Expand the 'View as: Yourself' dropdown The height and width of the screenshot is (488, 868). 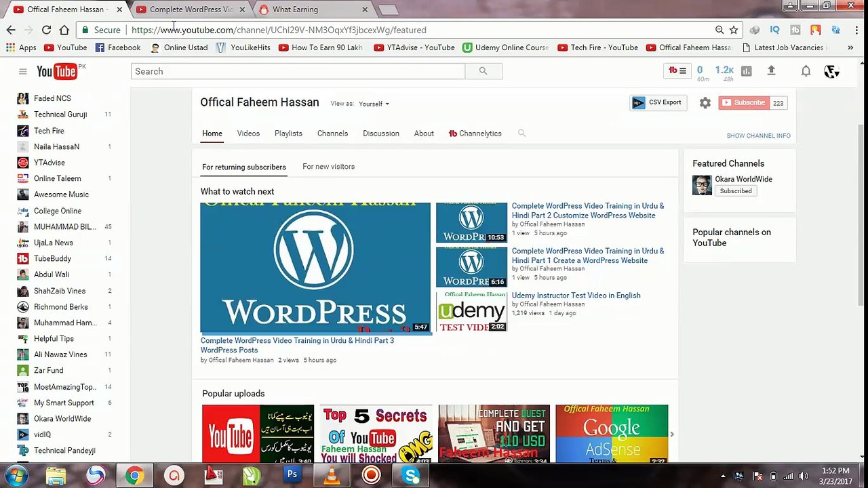[x=374, y=104]
